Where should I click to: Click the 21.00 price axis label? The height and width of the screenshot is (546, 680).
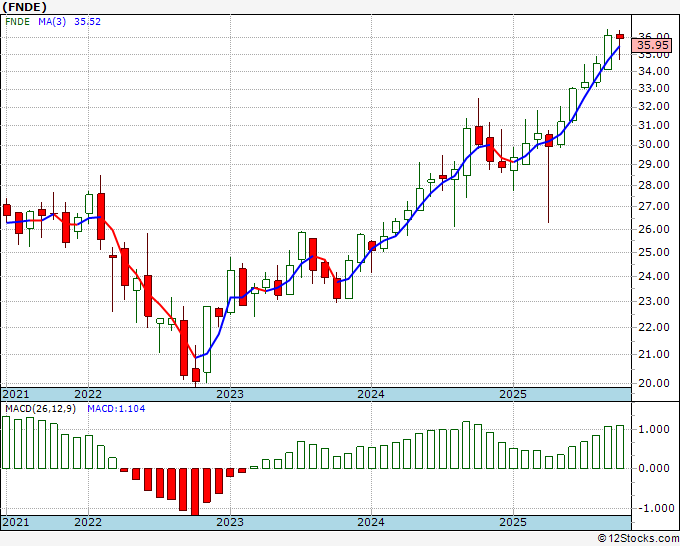tap(654, 354)
